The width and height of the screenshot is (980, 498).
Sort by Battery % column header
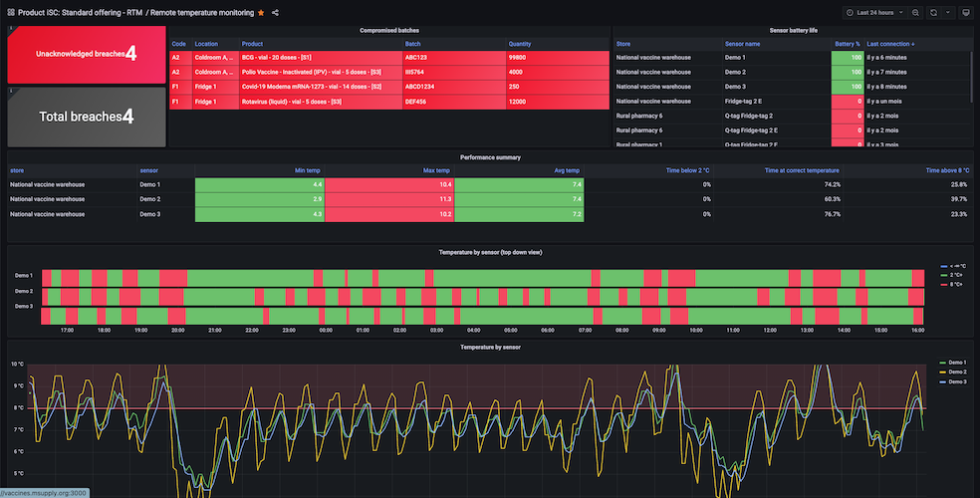click(x=847, y=44)
